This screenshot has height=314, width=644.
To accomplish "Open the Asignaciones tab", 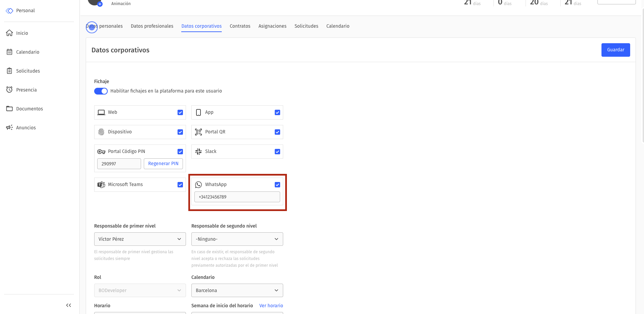I will pyautogui.click(x=272, y=26).
